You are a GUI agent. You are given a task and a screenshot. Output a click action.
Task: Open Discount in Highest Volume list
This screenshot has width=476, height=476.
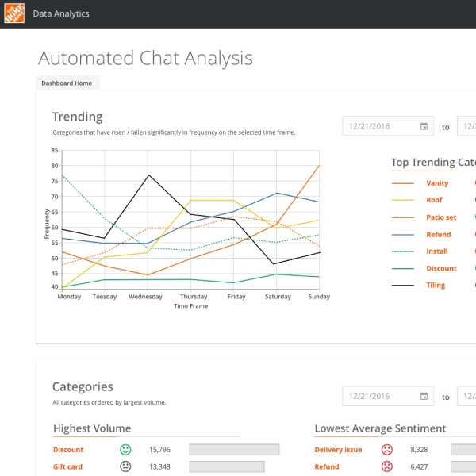pyautogui.click(x=68, y=450)
